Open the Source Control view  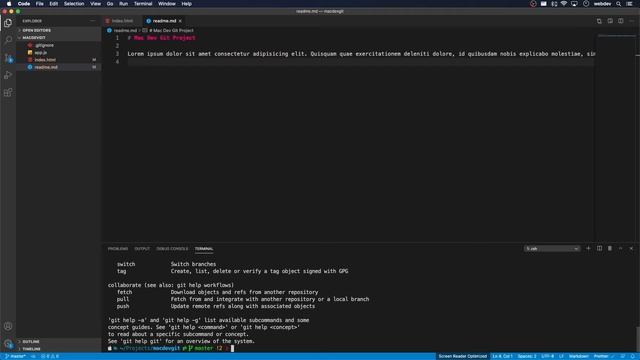point(8,58)
